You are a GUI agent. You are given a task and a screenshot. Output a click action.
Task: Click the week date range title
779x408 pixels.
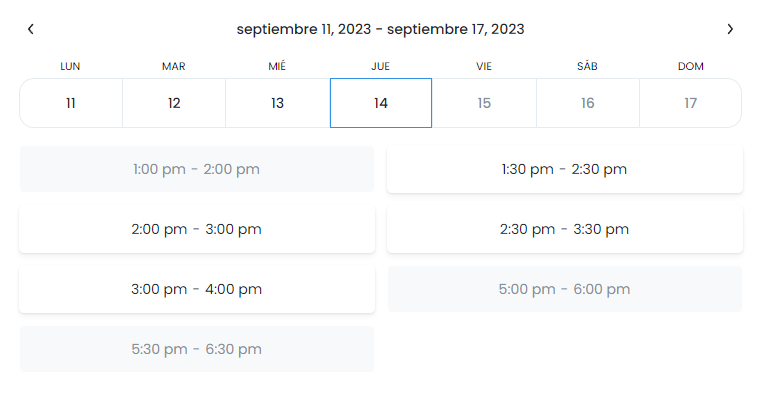point(381,29)
